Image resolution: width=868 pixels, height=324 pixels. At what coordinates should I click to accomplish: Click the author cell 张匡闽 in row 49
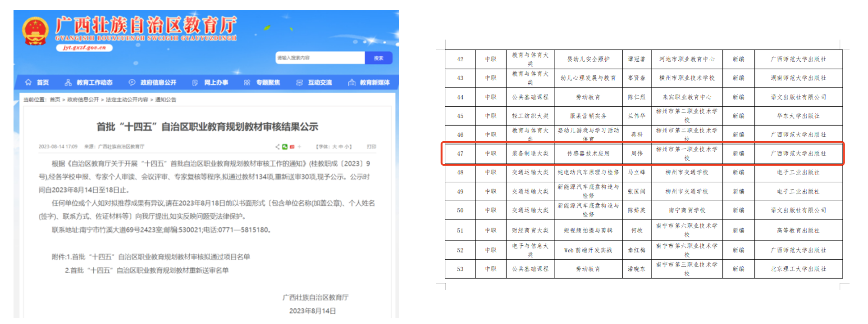637,192
